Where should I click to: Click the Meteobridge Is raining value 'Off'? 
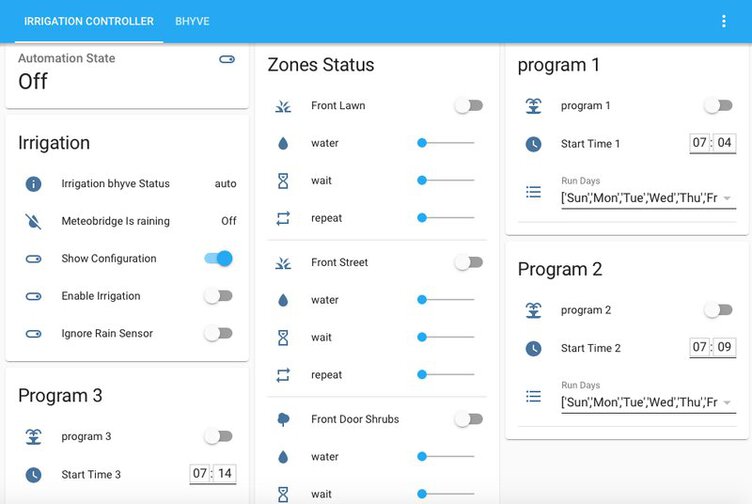pos(229,221)
